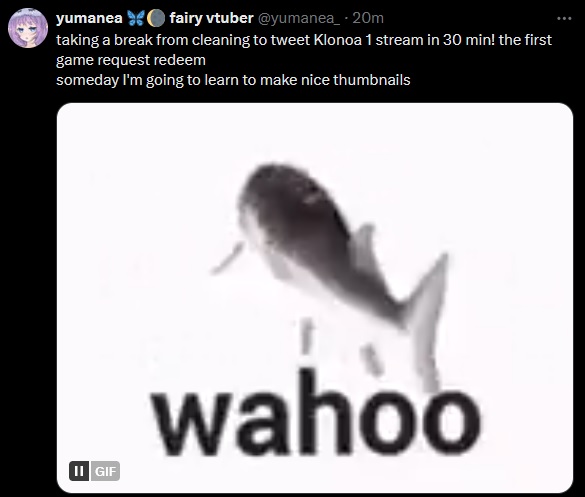The image size is (585, 497).
Task: Open the @yumanea_ handle link
Action: click(299, 18)
